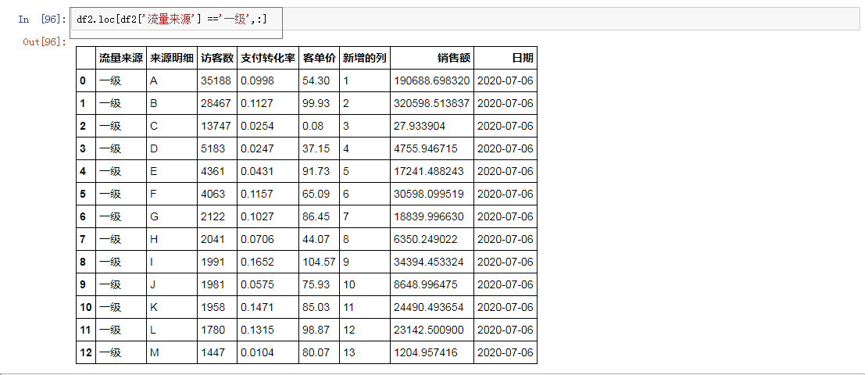The height and width of the screenshot is (375, 868).
Task: Click the code cell containing df2.loc
Action: tap(469, 19)
